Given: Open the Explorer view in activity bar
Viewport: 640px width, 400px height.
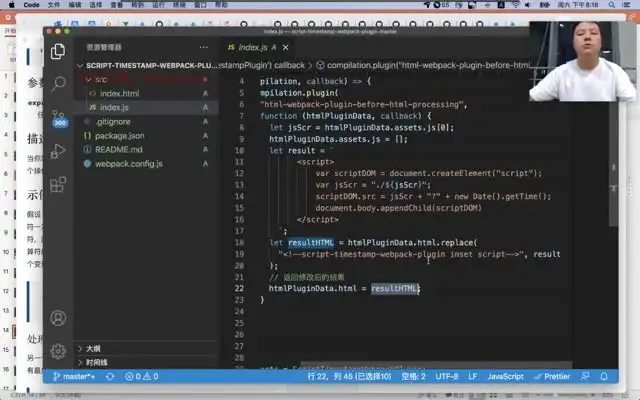Looking at the screenshot, I should pyautogui.click(x=58, y=51).
